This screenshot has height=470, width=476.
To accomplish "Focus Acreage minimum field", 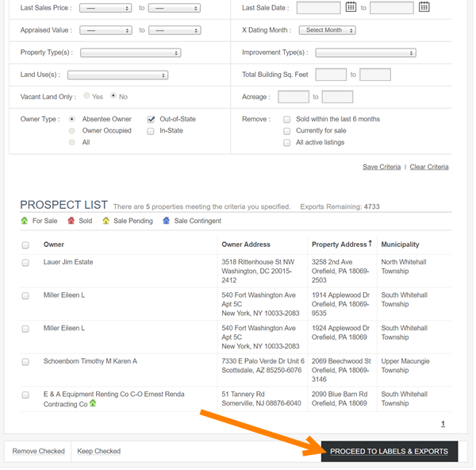I will [294, 97].
